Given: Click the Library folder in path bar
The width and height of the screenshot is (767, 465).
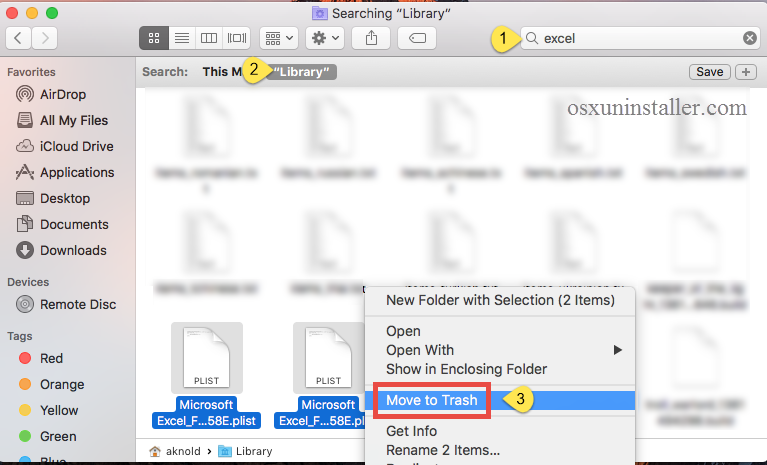Looking at the screenshot, I should click(x=245, y=451).
